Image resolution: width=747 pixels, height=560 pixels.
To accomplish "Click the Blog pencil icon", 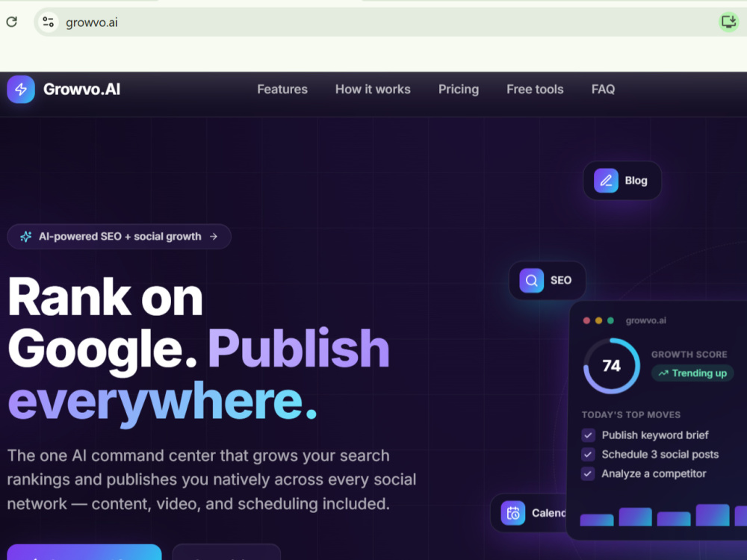I will (x=606, y=181).
